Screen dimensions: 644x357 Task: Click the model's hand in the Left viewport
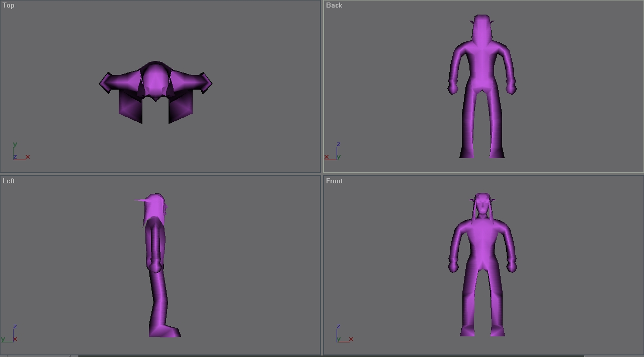(x=155, y=265)
